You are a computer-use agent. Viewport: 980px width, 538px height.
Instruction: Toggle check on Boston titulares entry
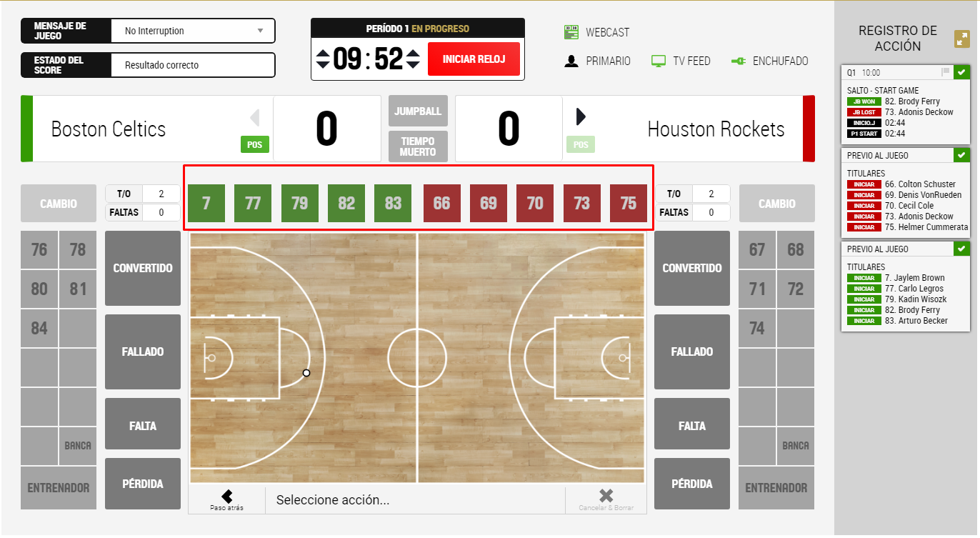(961, 249)
